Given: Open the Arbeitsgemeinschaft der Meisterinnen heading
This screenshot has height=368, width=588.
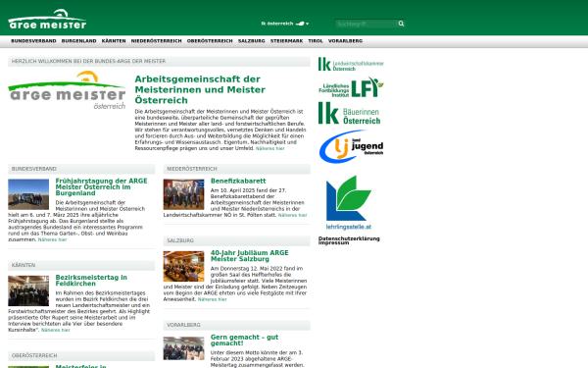Looking at the screenshot, I should coord(200,89).
